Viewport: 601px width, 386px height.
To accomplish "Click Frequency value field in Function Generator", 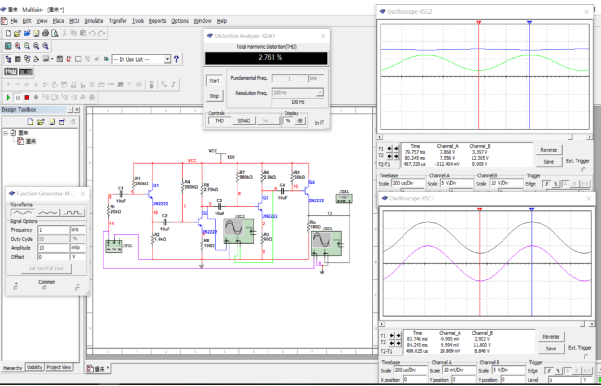I will tap(53, 230).
